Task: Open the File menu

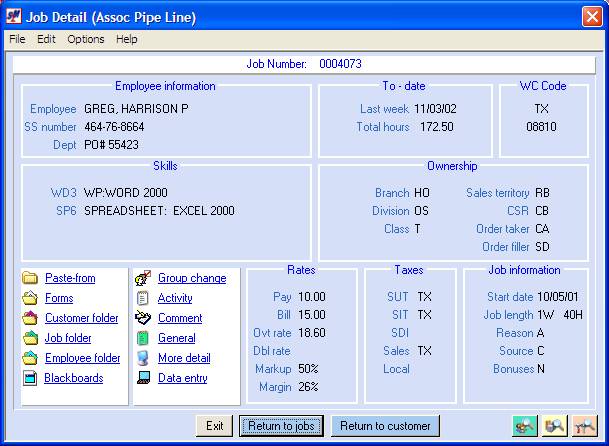Action: pos(17,39)
